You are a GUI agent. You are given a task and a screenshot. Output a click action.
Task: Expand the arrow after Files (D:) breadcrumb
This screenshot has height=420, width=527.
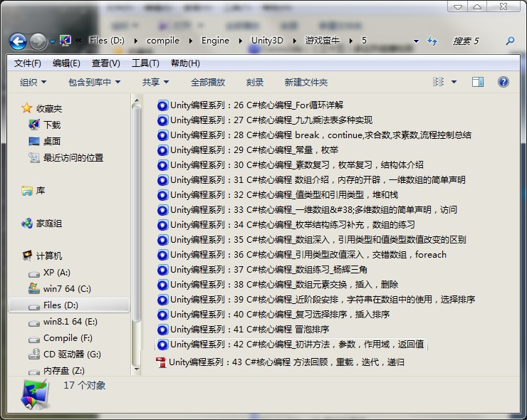(136, 41)
